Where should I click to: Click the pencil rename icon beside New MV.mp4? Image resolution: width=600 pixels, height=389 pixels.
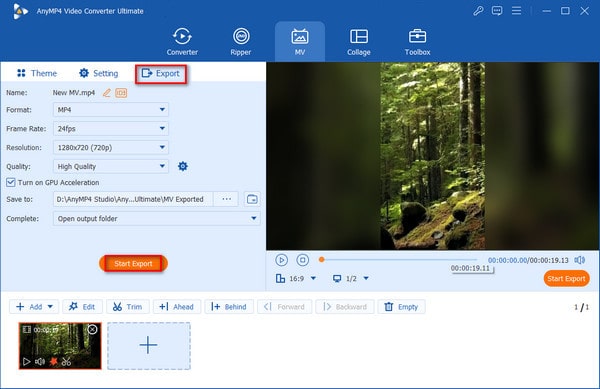[106, 93]
